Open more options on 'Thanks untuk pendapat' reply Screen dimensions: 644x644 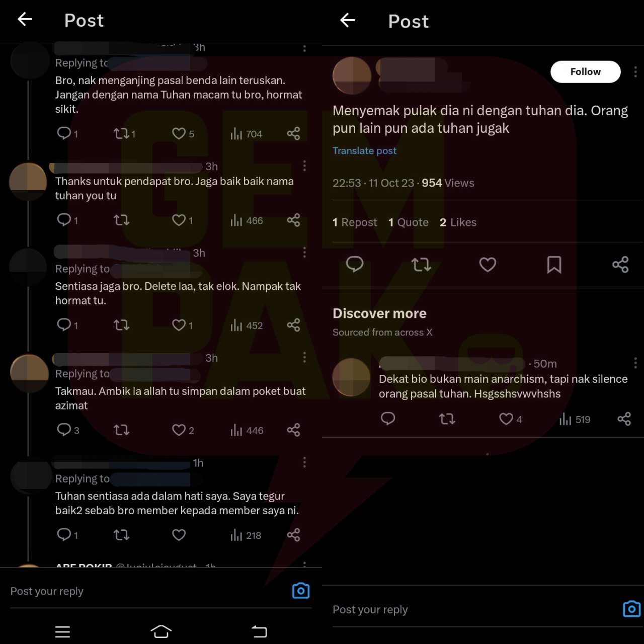coord(304,166)
